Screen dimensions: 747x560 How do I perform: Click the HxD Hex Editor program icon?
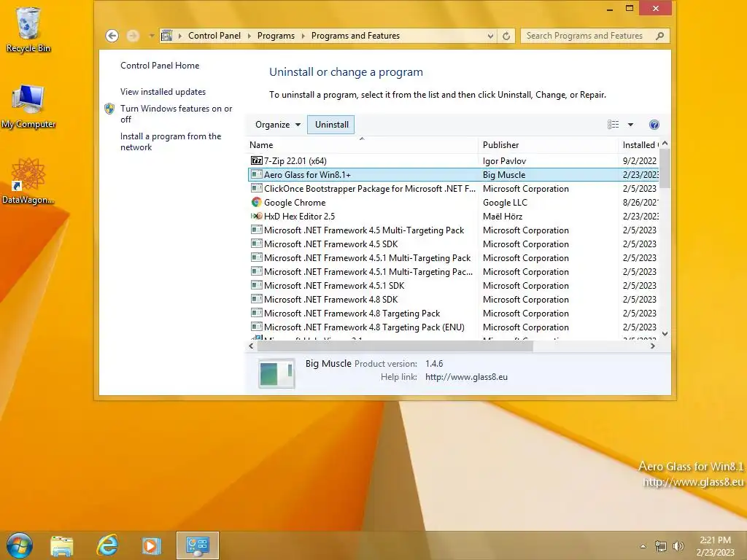tap(256, 216)
